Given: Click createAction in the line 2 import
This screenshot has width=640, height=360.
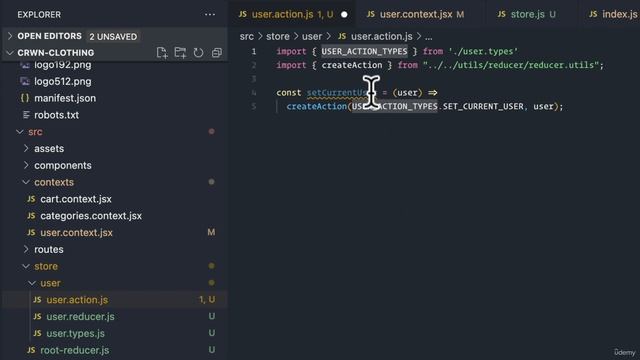Looking at the screenshot, I should [x=352, y=65].
